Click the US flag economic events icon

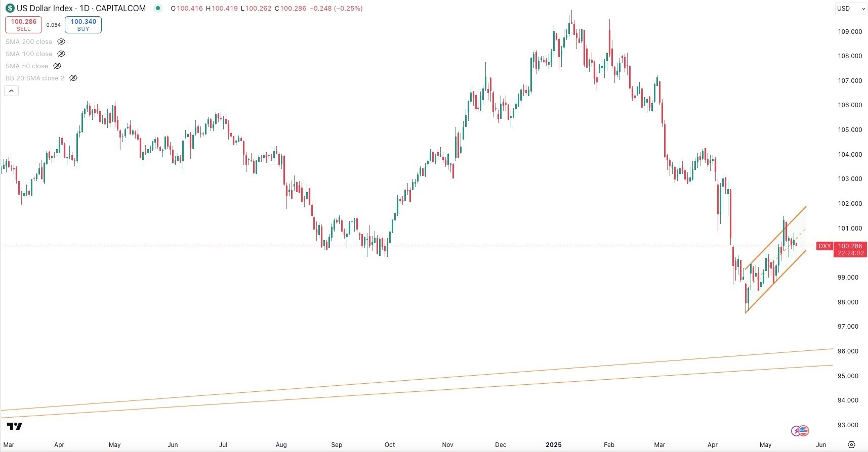804,431
